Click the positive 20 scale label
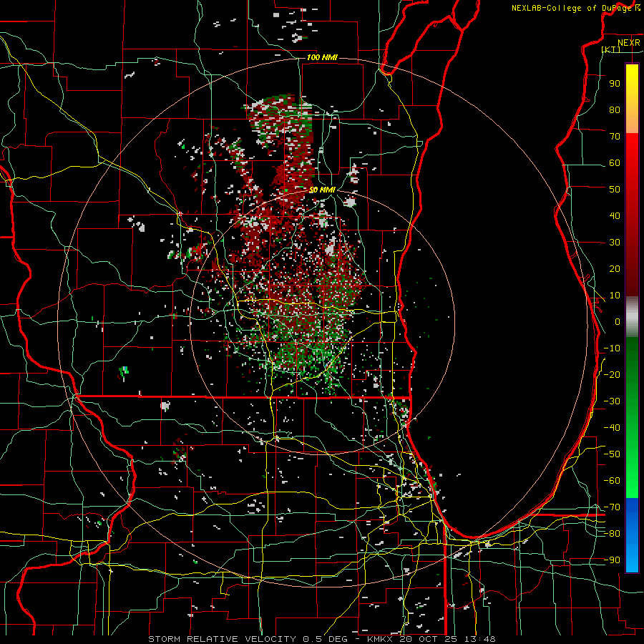This screenshot has width=644, height=644. (x=615, y=268)
